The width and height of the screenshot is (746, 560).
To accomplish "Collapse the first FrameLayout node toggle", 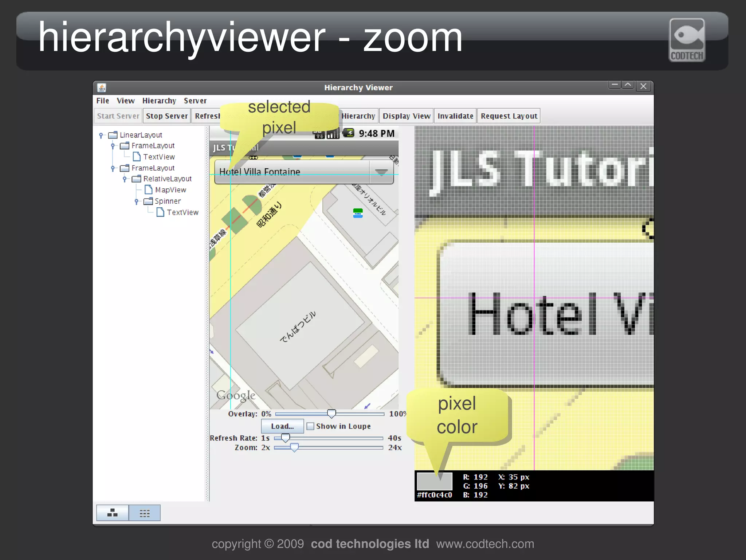I will pyautogui.click(x=113, y=146).
